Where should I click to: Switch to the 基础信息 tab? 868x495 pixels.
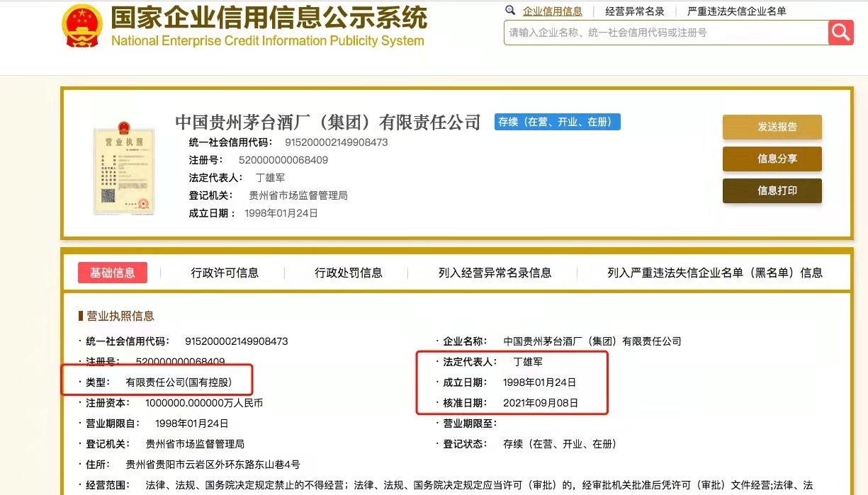(x=112, y=273)
